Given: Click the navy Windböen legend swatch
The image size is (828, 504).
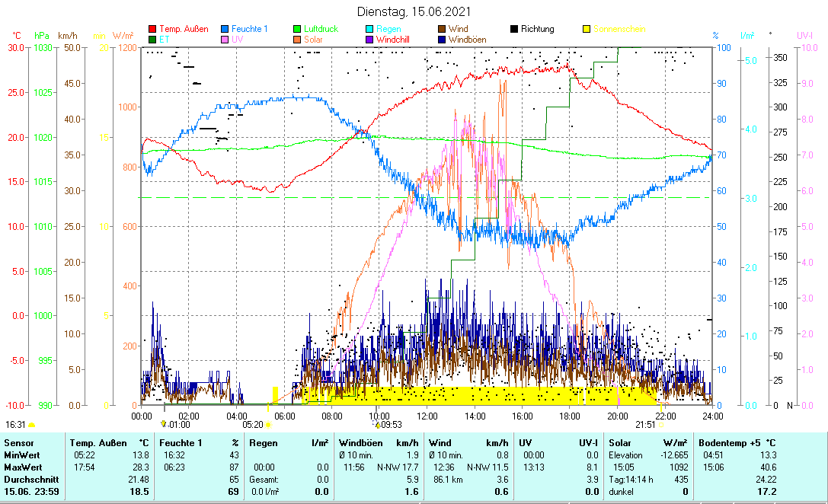Looking at the screenshot, I should pos(442,40).
